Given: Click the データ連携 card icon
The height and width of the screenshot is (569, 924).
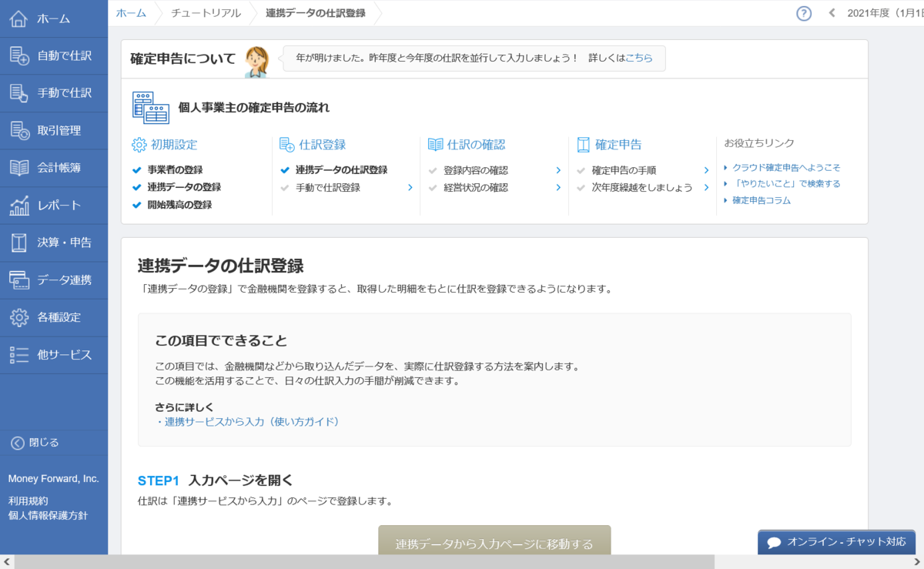Looking at the screenshot, I should pyautogui.click(x=19, y=280).
